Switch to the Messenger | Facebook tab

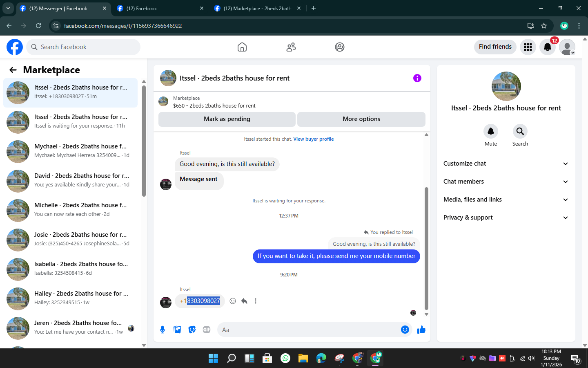click(x=63, y=9)
